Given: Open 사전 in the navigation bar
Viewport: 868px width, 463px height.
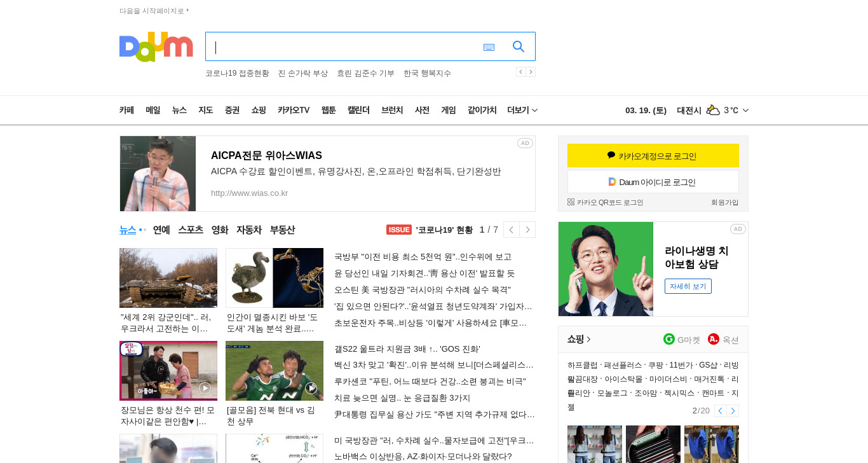Looking at the screenshot, I should point(422,110).
